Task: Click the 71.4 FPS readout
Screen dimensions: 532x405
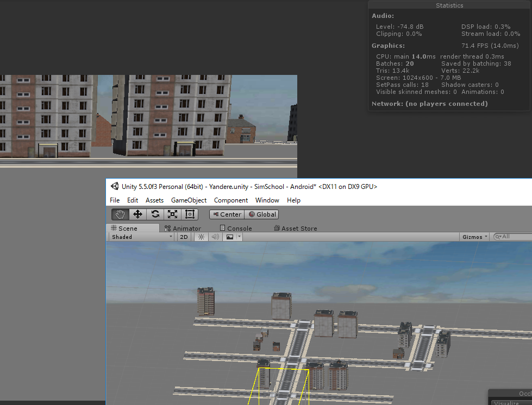Action: (490, 46)
